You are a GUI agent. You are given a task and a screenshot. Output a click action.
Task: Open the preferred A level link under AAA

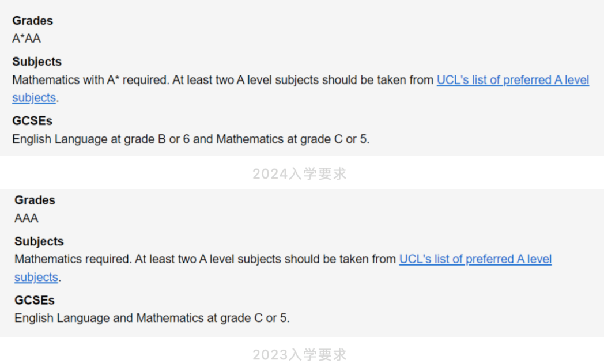475,259
